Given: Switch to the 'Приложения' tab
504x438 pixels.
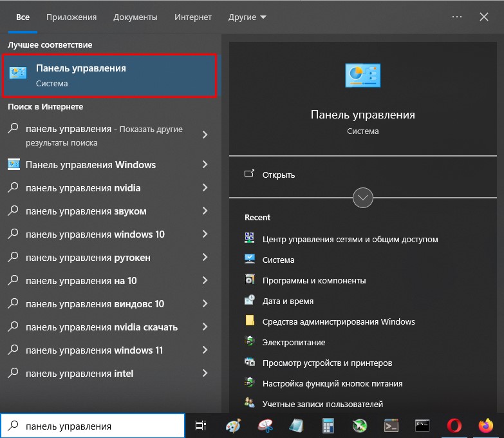Looking at the screenshot, I should pos(71,17).
